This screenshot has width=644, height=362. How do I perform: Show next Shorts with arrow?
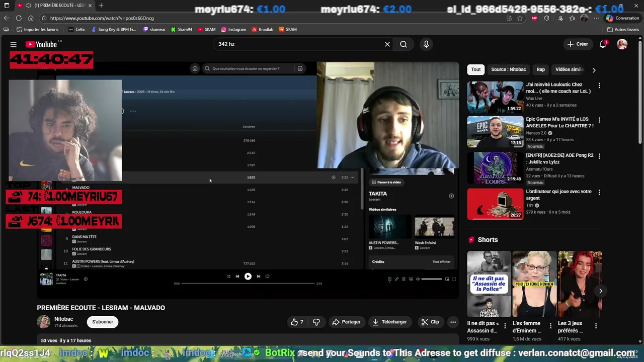click(x=600, y=291)
